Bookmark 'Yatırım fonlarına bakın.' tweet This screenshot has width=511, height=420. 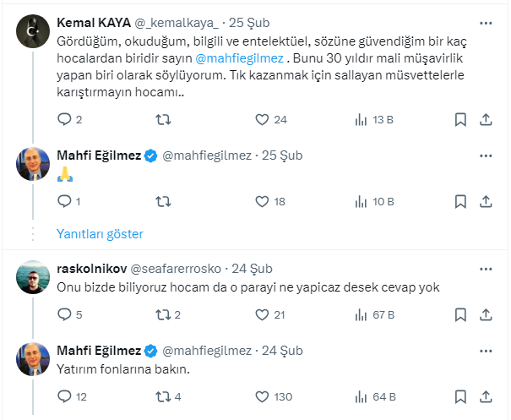461,395
